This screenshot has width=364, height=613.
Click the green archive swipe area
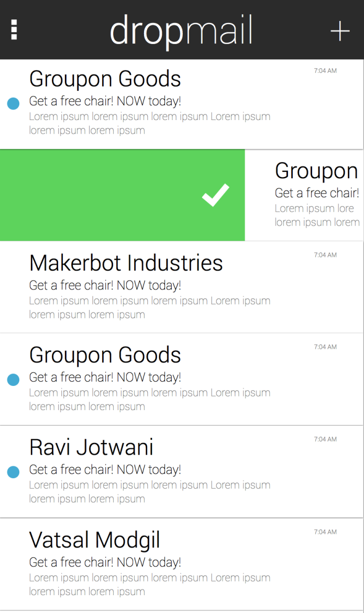point(122,195)
